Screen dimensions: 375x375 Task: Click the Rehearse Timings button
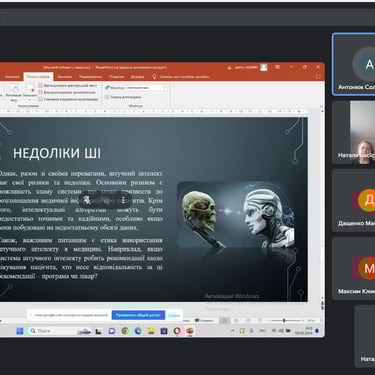tap(14, 93)
